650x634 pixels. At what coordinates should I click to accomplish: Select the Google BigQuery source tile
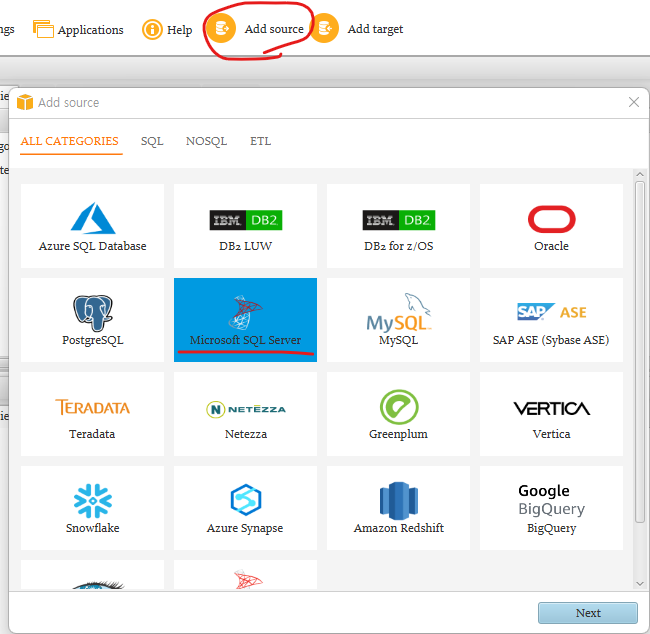pos(551,508)
